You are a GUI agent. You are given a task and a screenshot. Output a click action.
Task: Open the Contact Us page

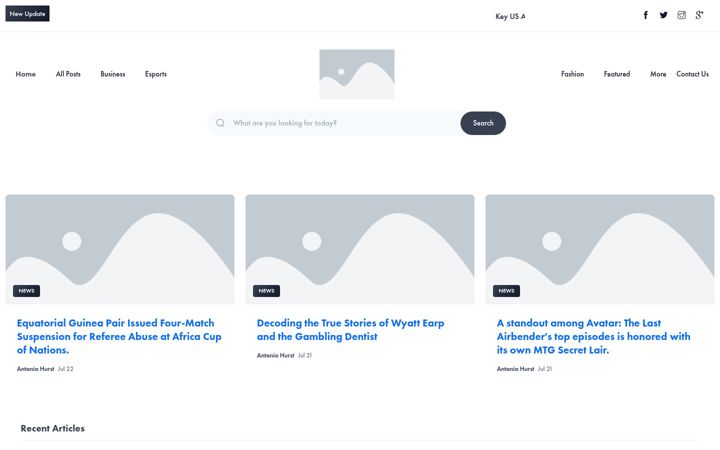tap(692, 74)
